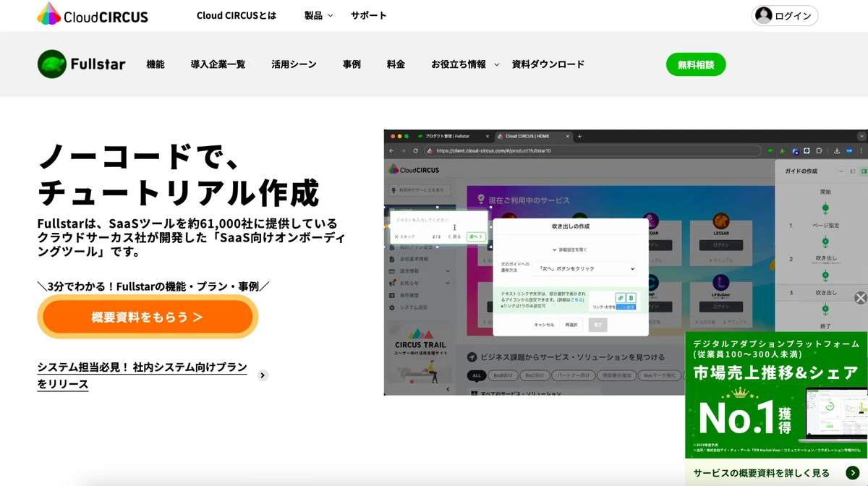This screenshot has width=868, height=486.
Task: Open 資料ダウンロード in the nav bar
Action: [x=548, y=64]
